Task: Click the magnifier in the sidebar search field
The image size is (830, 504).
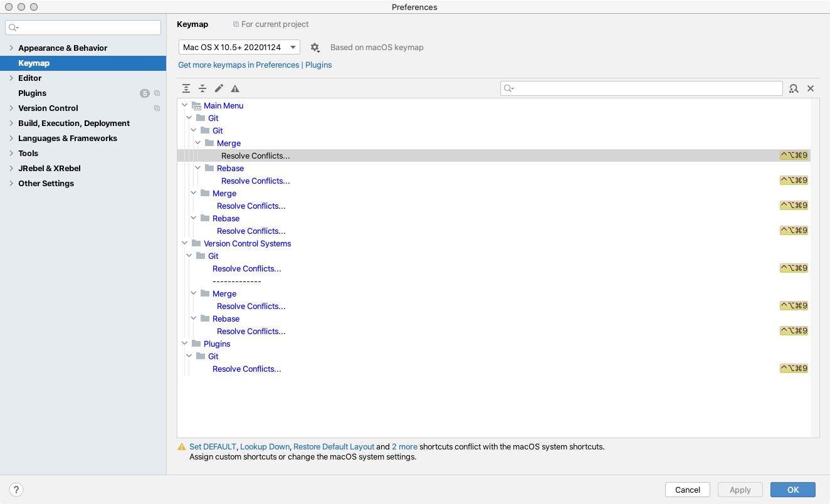Action: click(x=13, y=28)
